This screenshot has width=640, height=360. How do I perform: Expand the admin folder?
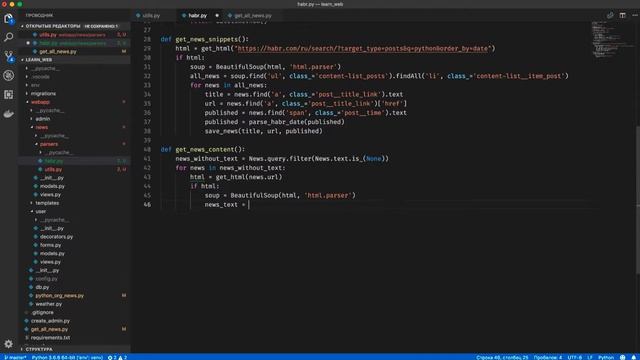42,119
